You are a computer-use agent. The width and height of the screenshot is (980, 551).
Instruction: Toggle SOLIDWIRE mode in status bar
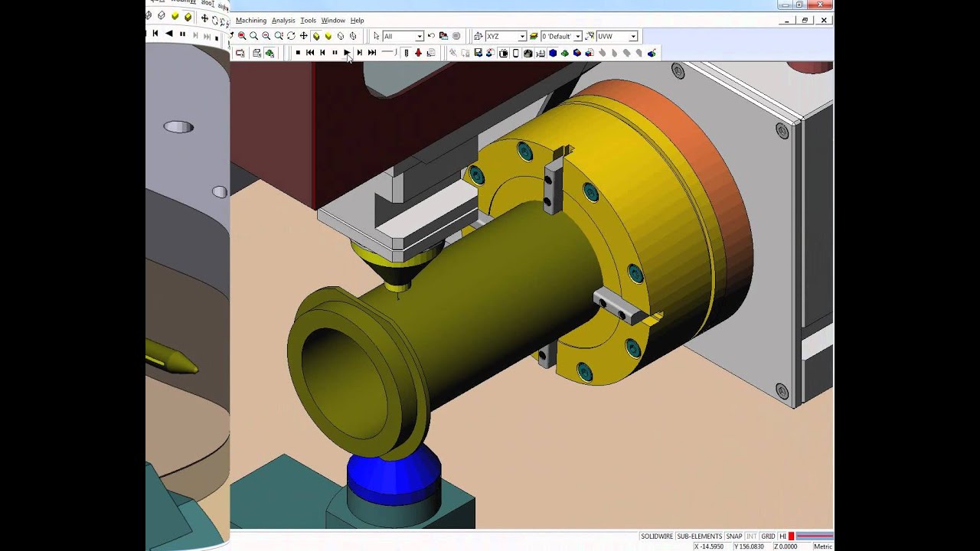point(656,536)
